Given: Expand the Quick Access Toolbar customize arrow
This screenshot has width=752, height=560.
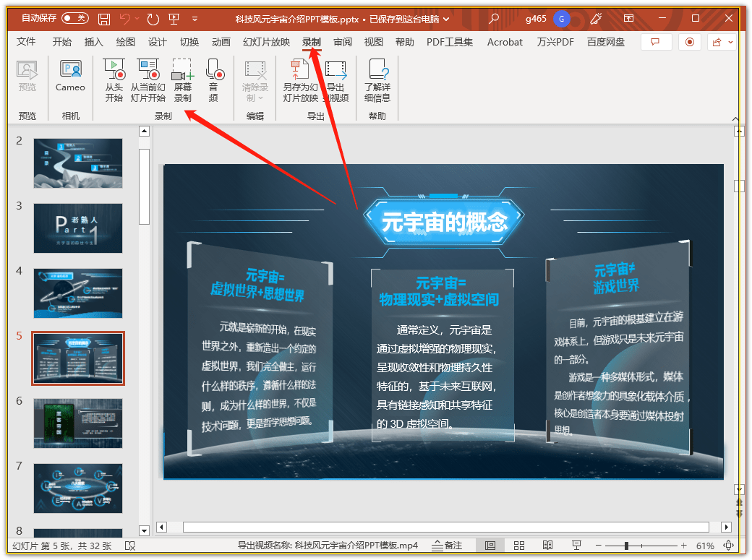Looking at the screenshot, I should click(x=195, y=19).
